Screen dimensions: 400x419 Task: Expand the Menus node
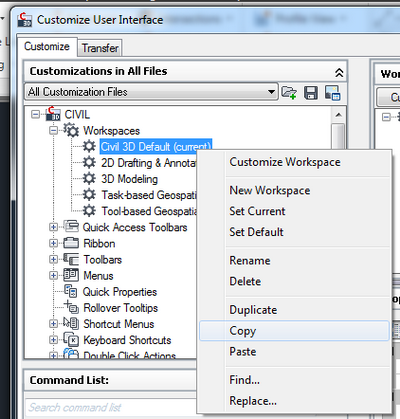click(53, 276)
